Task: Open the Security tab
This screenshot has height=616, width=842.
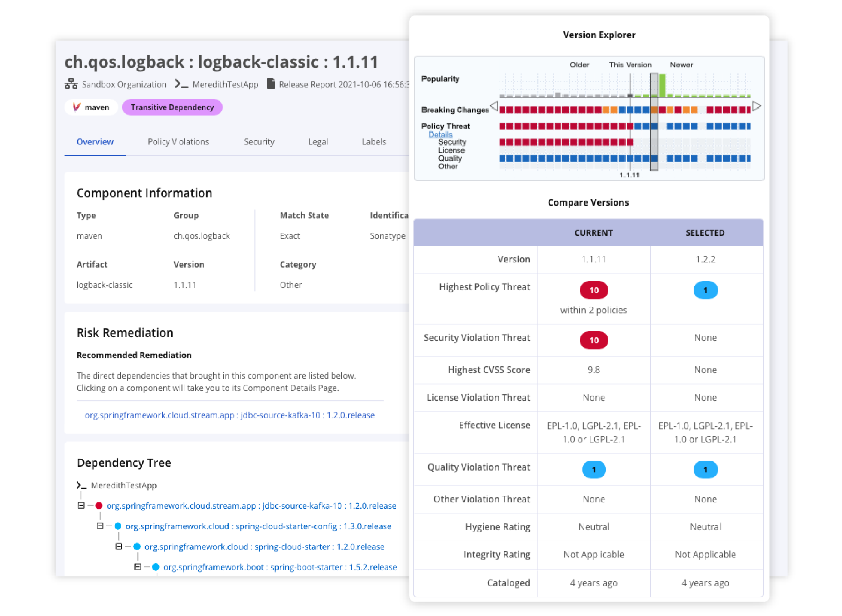Action: point(259,142)
